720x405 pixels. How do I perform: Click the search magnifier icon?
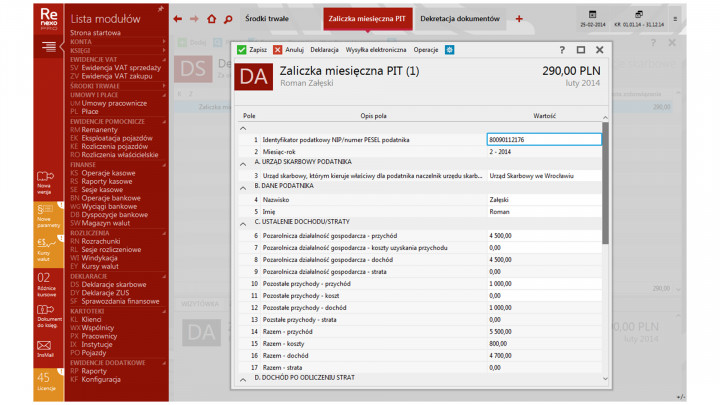[x=228, y=19]
